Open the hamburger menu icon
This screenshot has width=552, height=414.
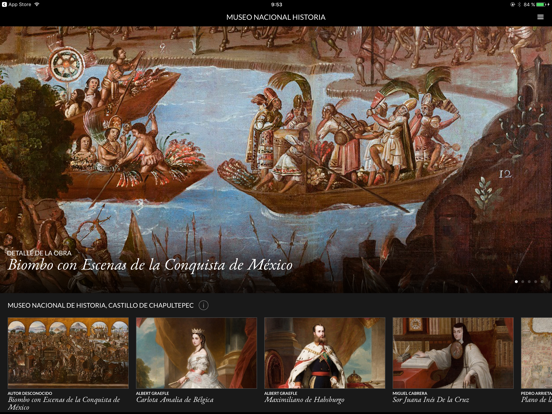click(540, 17)
